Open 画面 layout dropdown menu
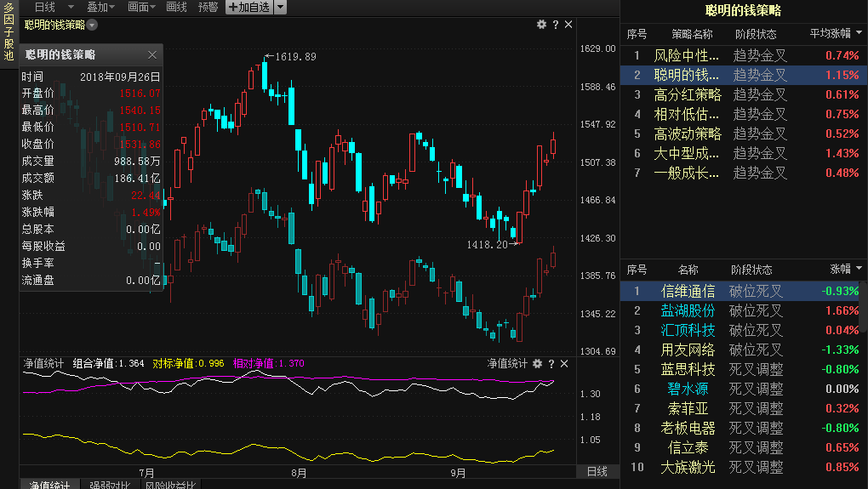 (x=140, y=7)
